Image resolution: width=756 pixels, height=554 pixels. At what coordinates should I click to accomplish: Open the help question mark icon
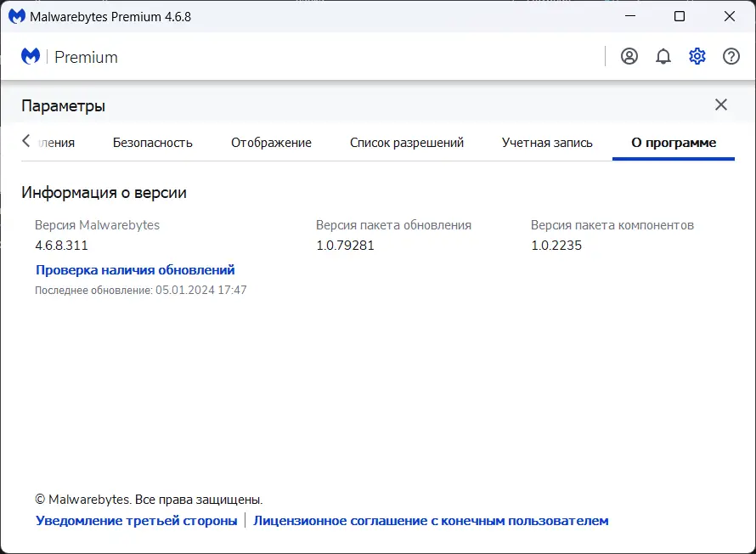click(731, 57)
